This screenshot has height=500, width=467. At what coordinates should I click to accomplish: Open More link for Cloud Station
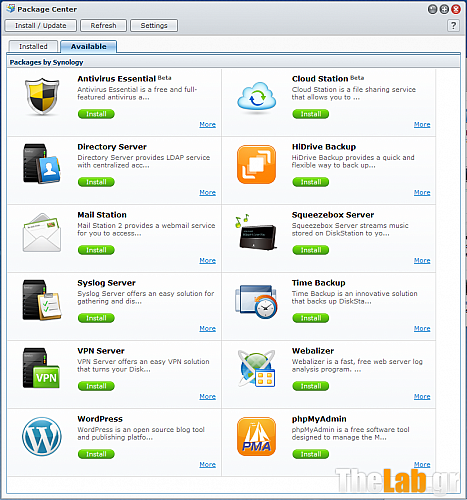pyautogui.click(x=422, y=124)
